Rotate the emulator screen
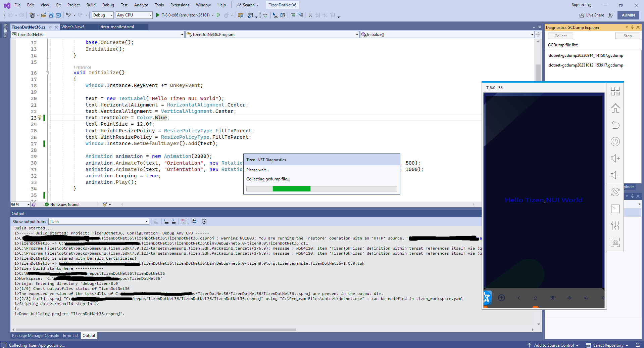Screen dimensions: 644x348 click(x=615, y=192)
